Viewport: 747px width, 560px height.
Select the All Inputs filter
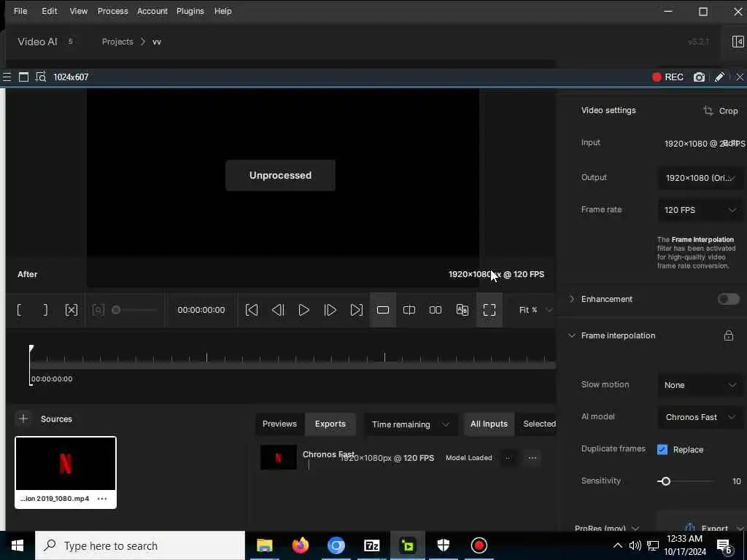[x=489, y=424]
